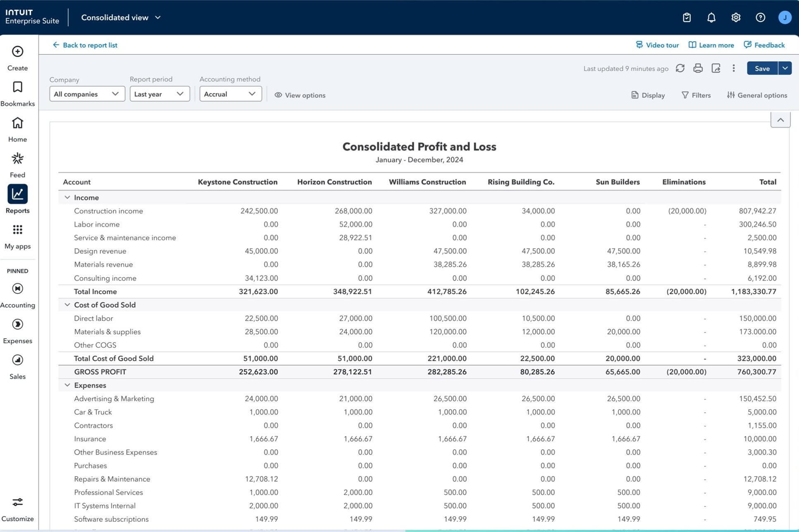Collapse the Cost of Good Sold section
Screen dimensions: 799x532
(67, 305)
